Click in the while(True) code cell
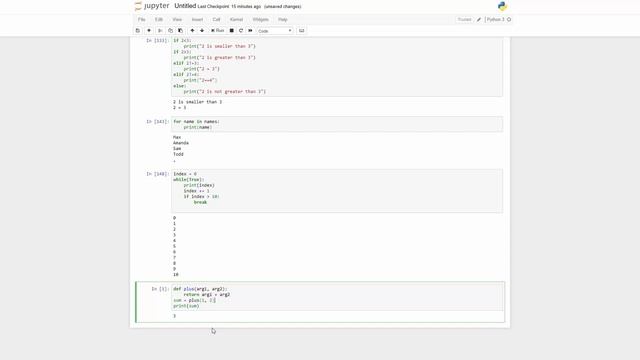The height and width of the screenshot is (360, 640). [x=337, y=191]
